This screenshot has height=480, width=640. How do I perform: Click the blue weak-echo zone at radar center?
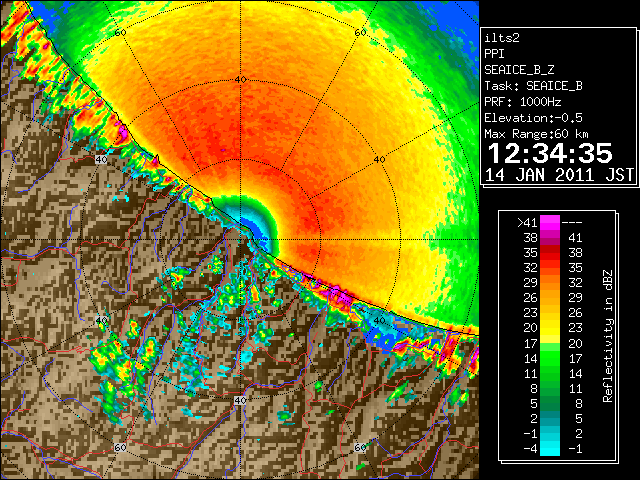pyautogui.click(x=257, y=231)
